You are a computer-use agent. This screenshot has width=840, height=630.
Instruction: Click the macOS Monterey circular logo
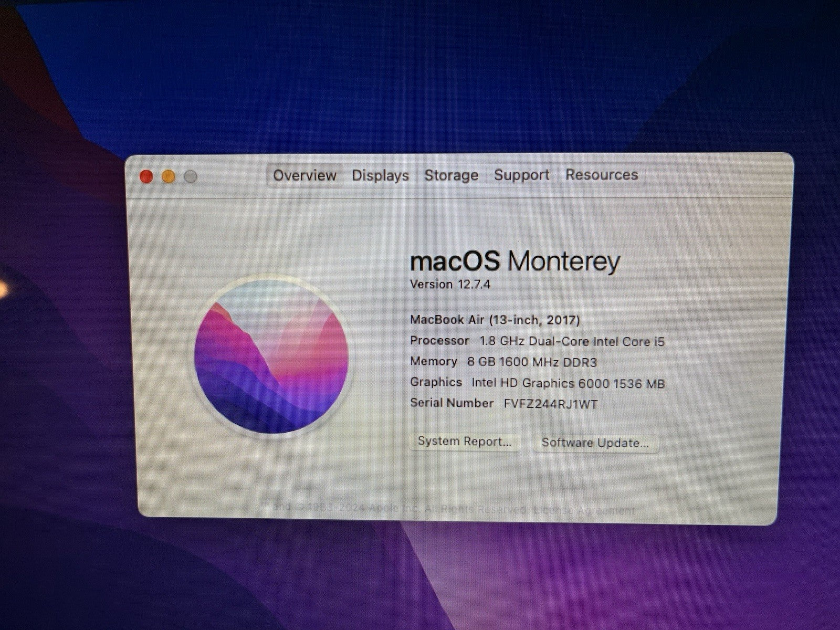coord(271,356)
